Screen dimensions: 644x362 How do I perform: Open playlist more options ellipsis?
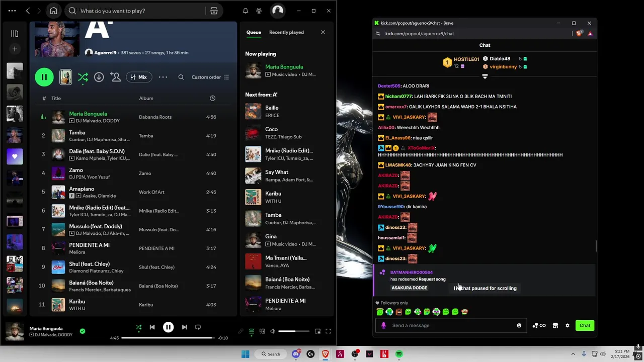tap(163, 77)
